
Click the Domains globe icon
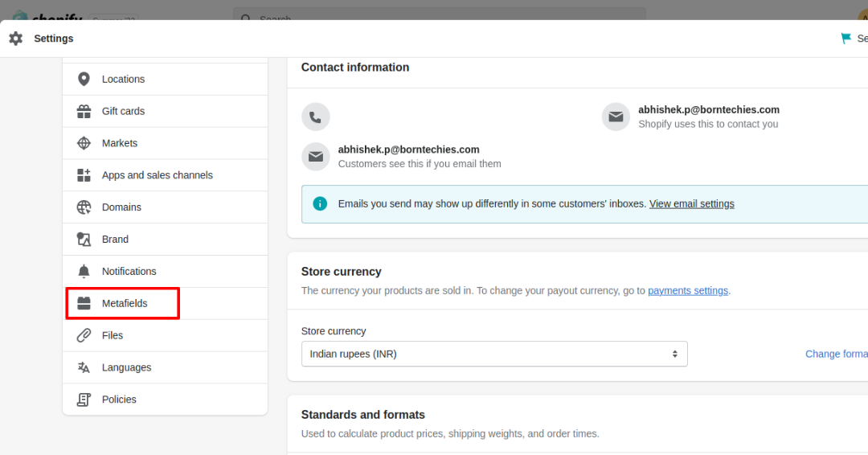pyautogui.click(x=84, y=207)
